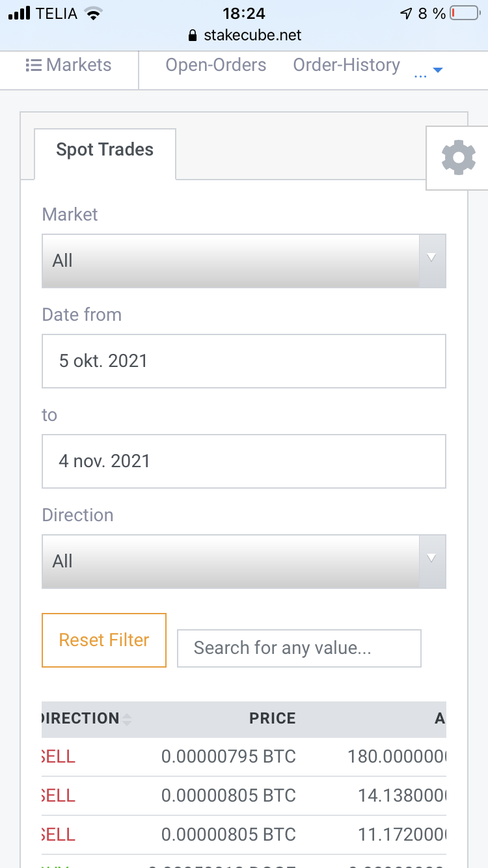Switch to Order-History tab
The height and width of the screenshot is (868, 488).
tap(347, 65)
